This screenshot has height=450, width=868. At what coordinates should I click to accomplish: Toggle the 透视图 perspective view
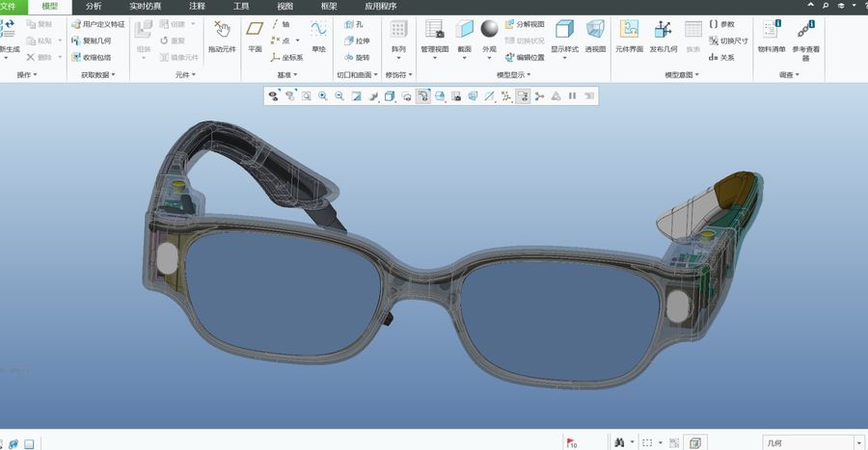click(596, 37)
